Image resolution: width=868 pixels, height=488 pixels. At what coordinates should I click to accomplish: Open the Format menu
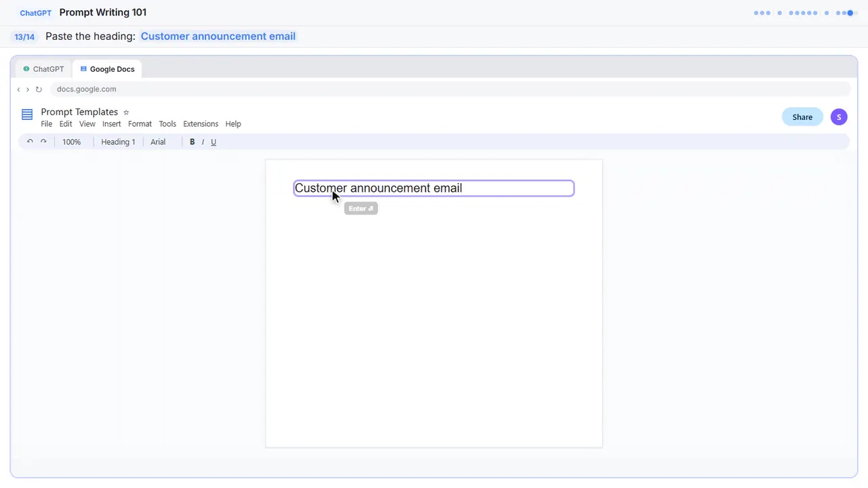[x=140, y=124]
